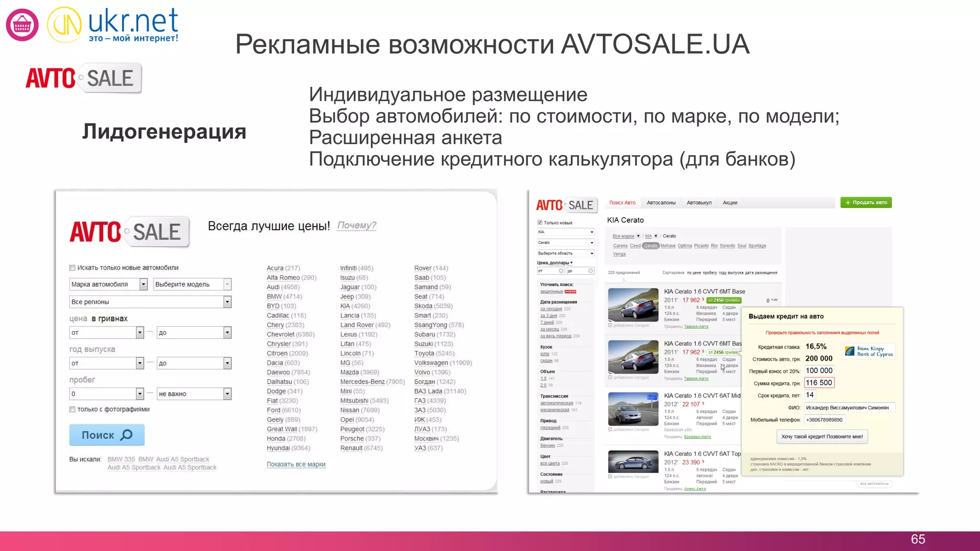980x551 pixels.
Task: Select the 'Sportage' model link
Action: tap(757, 246)
